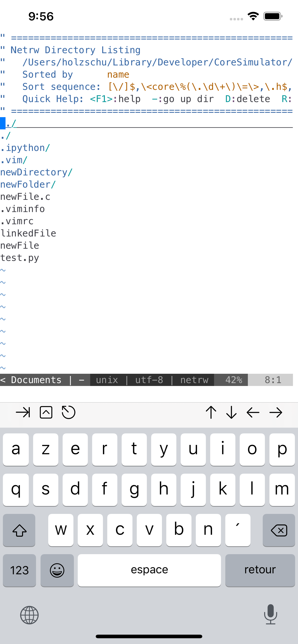
Task: Open the emoji keyboard
Action: click(57, 570)
